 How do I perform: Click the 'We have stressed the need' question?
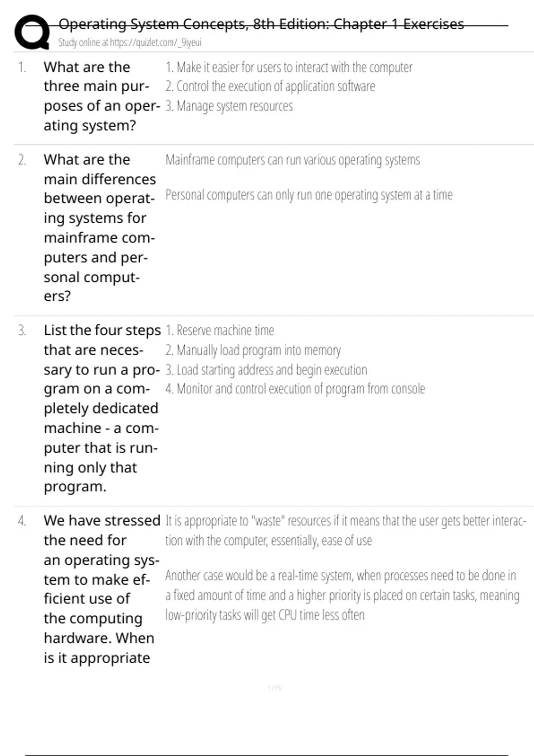101,589
